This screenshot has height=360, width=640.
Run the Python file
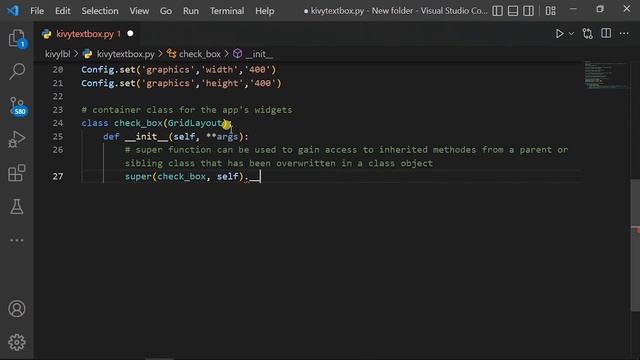tap(559, 33)
